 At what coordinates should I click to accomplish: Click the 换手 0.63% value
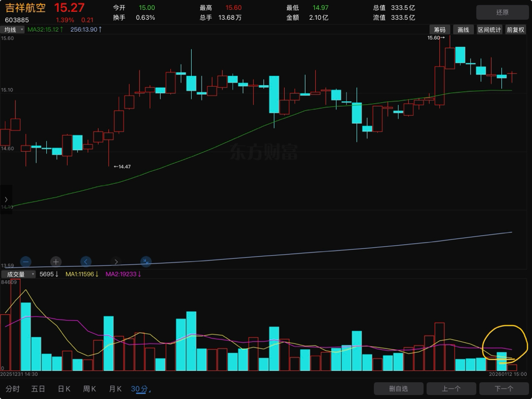[x=145, y=18]
